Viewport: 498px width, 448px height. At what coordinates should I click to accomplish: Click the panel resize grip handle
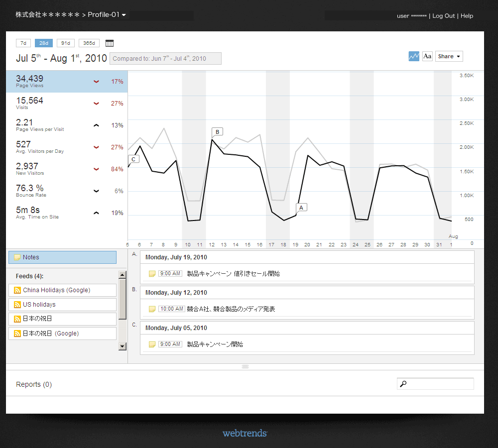(x=245, y=366)
